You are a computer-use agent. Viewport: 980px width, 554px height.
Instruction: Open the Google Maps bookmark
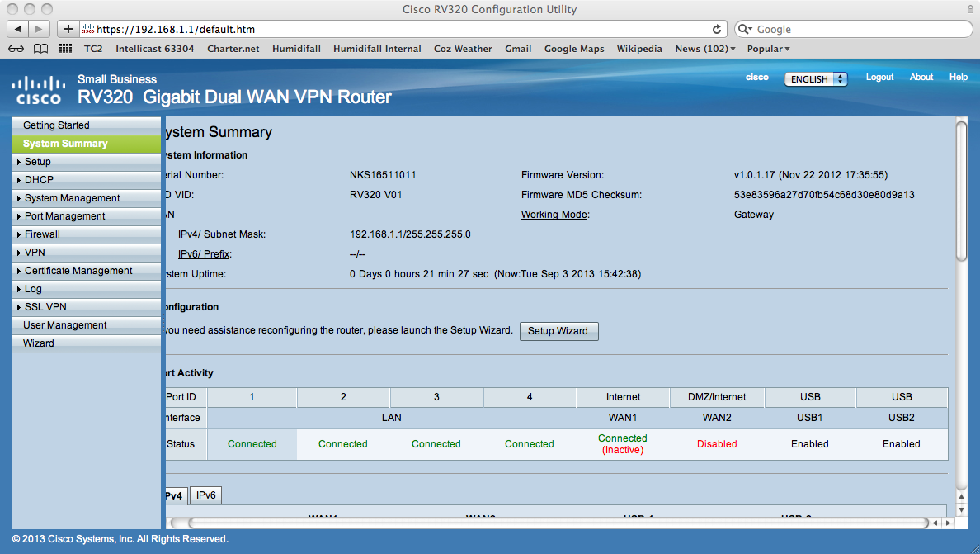coord(574,49)
